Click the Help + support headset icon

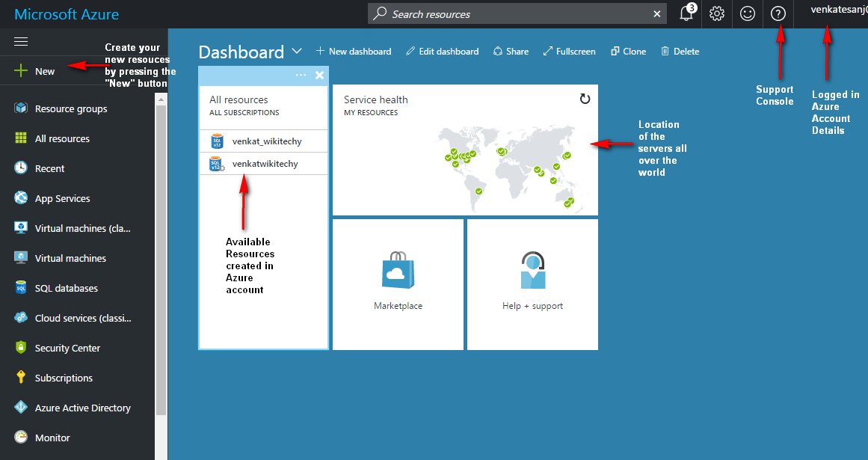click(532, 270)
